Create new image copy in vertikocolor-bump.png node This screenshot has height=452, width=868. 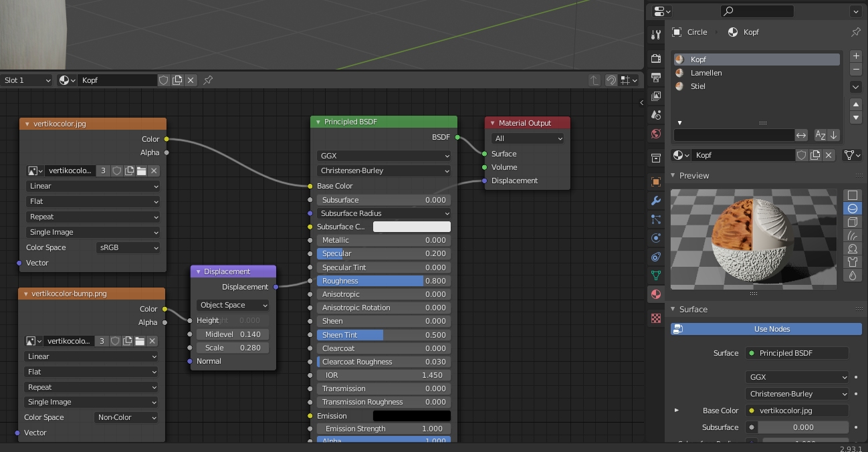tap(127, 341)
